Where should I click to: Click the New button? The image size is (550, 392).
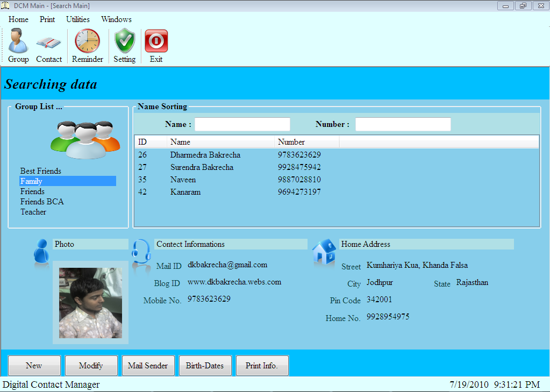(34, 365)
